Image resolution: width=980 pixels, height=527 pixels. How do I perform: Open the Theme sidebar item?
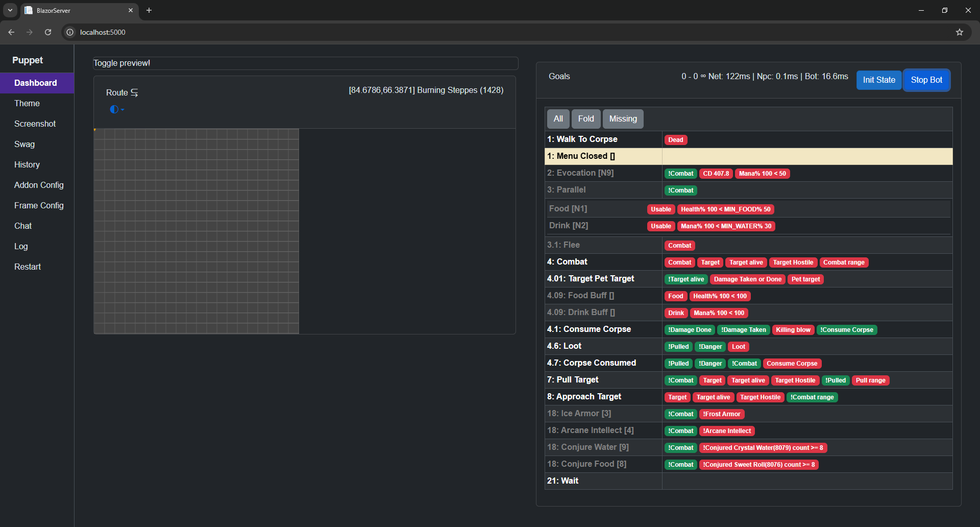pos(37,103)
